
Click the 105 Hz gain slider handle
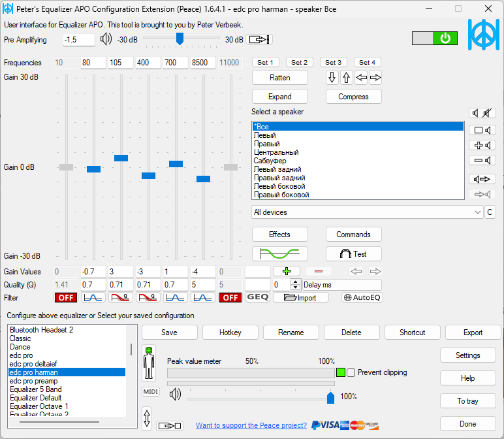[x=121, y=158]
